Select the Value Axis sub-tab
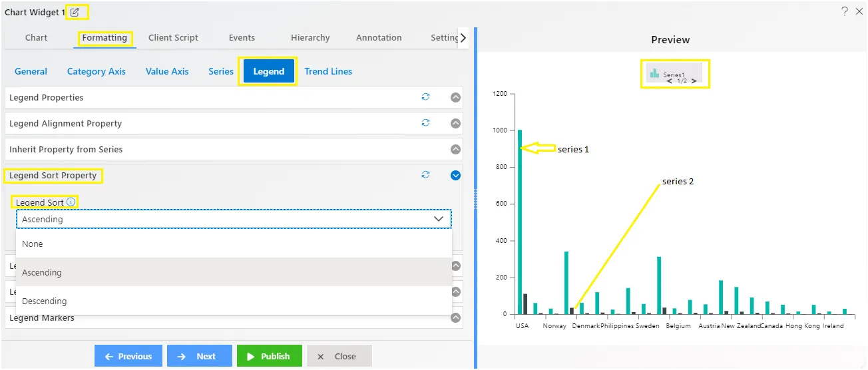Viewport: 868px width, 370px height. pyautogui.click(x=167, y=71)
